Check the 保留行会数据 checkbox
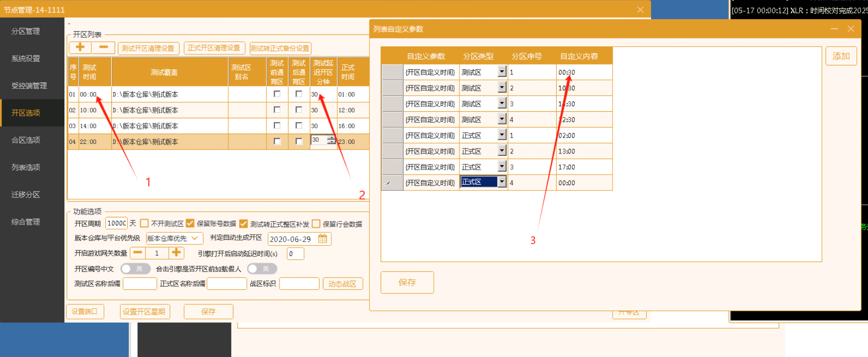868x357 pixels. click(x=316, y=223)
